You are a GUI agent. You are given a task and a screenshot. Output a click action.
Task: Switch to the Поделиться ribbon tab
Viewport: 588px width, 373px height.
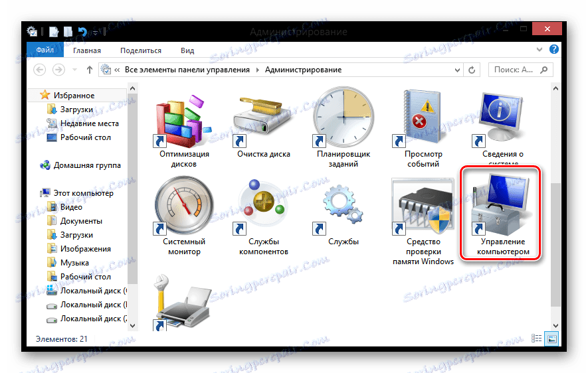tap(141, 50)
